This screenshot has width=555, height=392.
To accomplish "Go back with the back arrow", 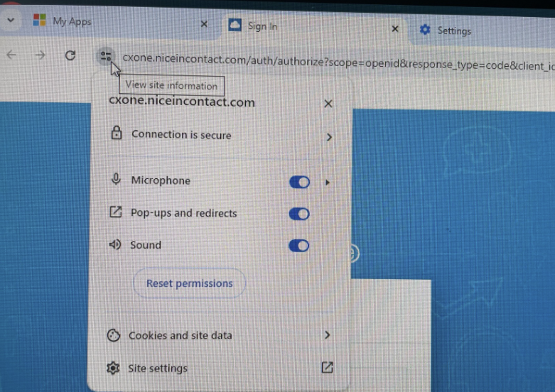I will pos(11,55).
